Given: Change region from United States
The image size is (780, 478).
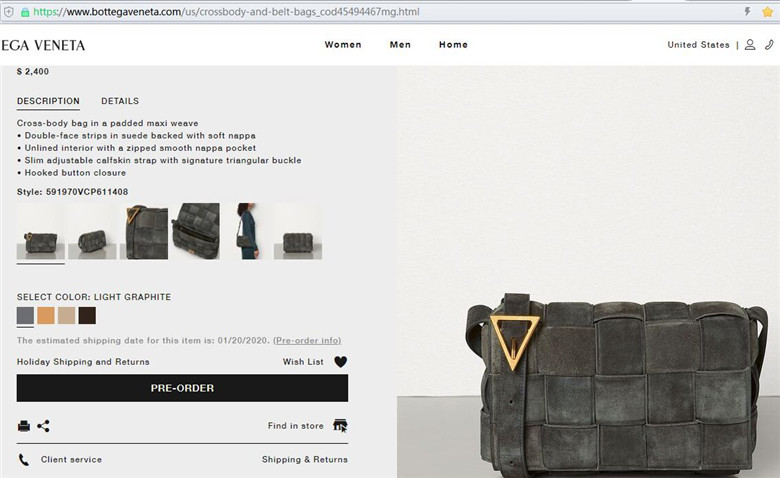Looking at the screenshot, I should click(x=698, y=45).
